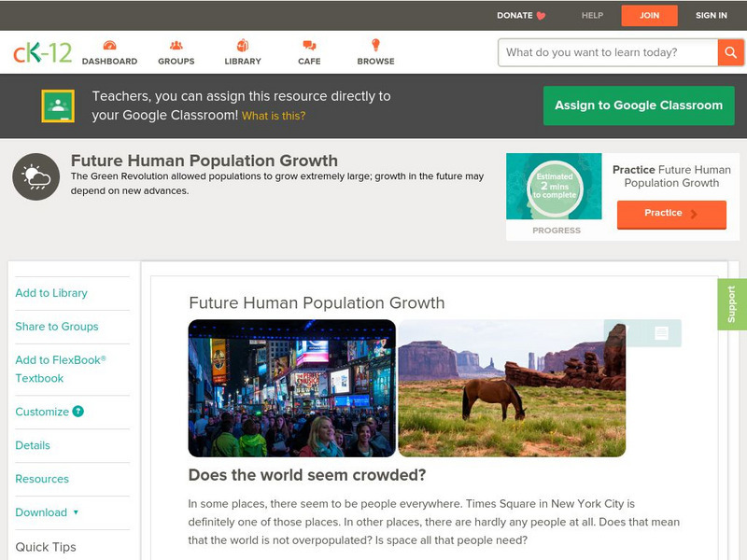Go to Library via its icon
The height and width of the screenshot is (560, 747).
[x=243, y=46]
